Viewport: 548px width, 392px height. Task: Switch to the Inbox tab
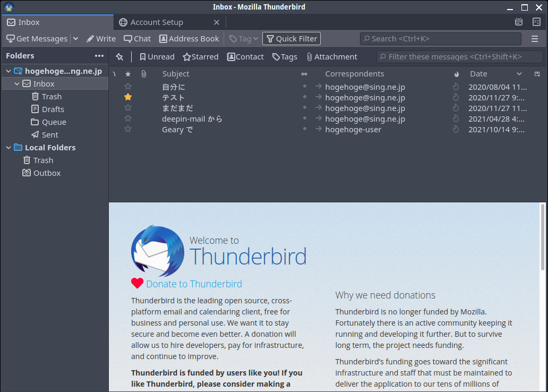(x=58, y=22)
